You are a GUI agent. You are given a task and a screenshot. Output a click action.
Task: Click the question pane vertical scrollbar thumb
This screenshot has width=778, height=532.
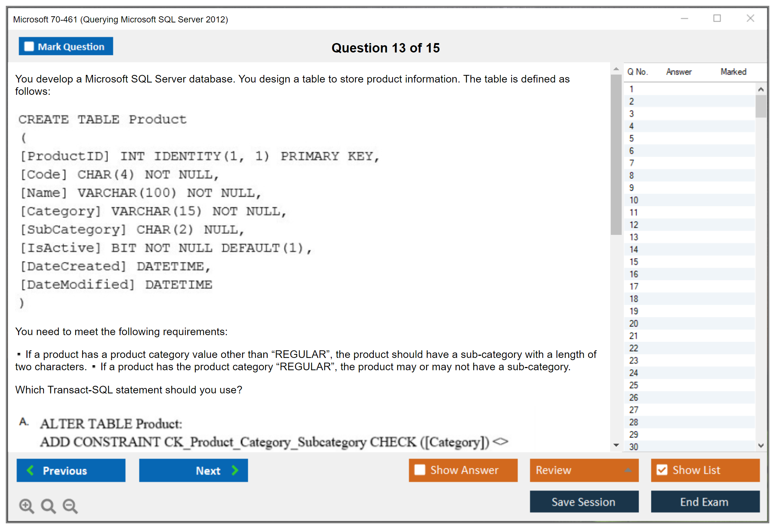pyautogui.click(x=616, y=154)
